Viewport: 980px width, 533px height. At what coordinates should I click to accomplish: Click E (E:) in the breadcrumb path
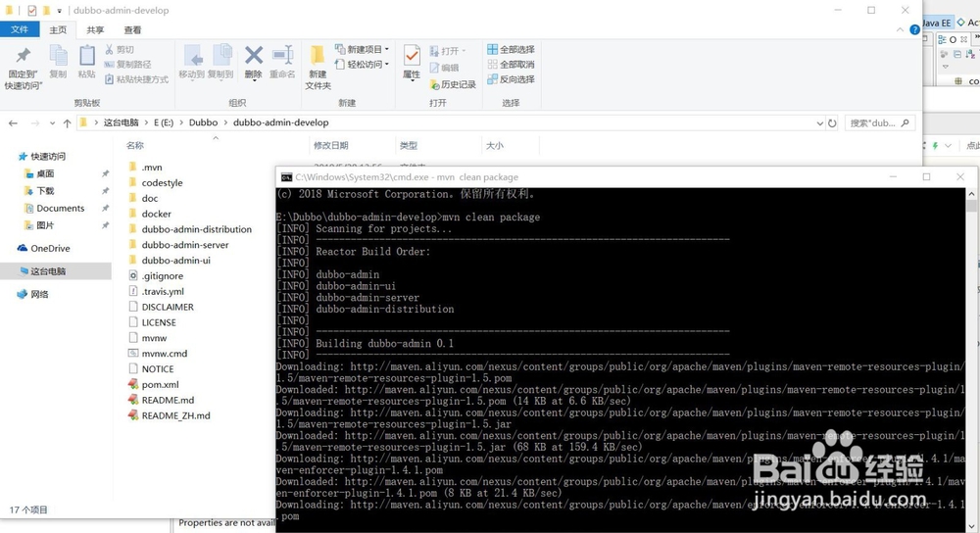(164, 123)
